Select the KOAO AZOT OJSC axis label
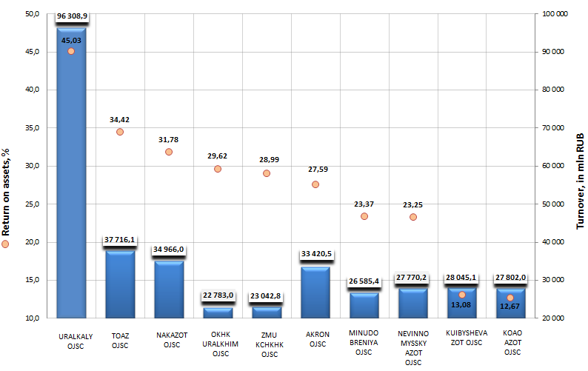Viewport: 588px width, 371px height. click(x=512, y=343)
